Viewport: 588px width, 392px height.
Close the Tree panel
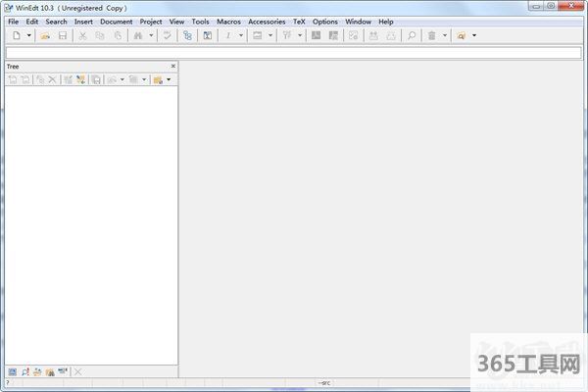pos(173,66)
